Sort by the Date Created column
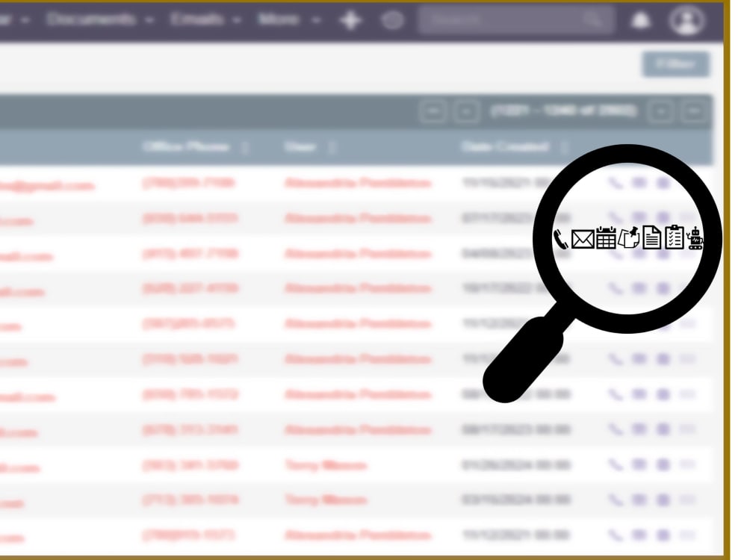The image size is (747, 560). (505, 146)
